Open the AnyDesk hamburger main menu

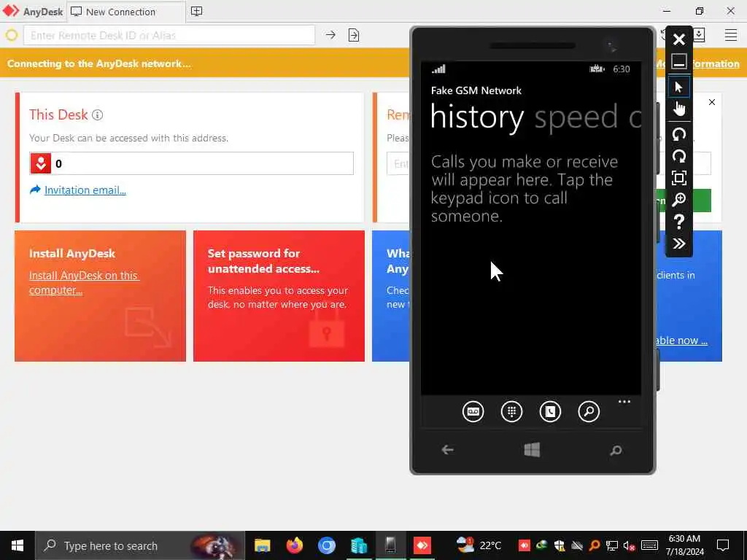731,35
